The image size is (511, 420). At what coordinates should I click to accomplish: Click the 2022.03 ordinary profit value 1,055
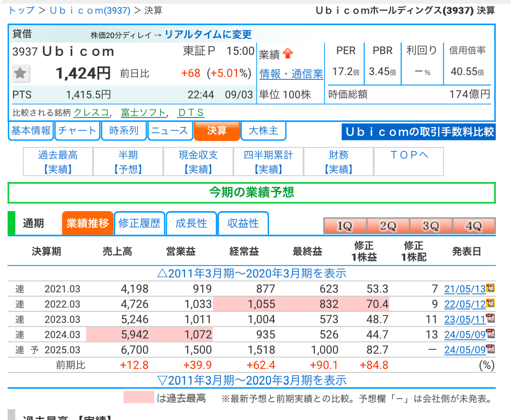tap(261, 304)
